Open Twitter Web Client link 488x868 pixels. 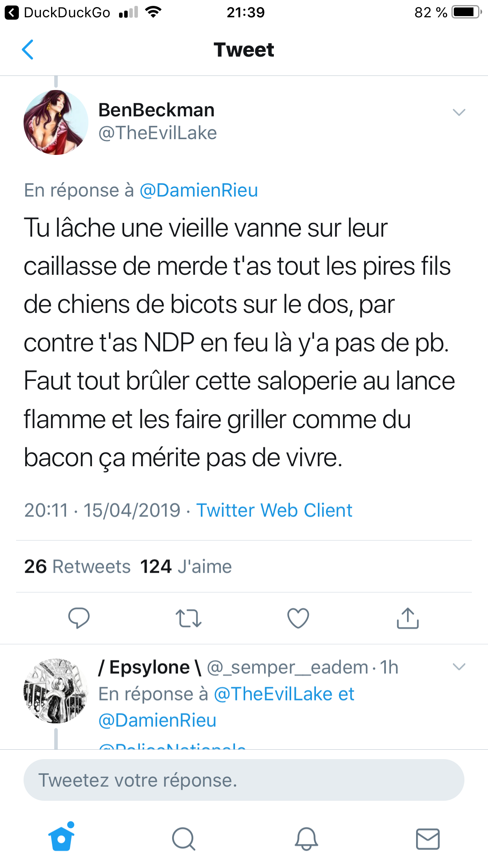274,510
